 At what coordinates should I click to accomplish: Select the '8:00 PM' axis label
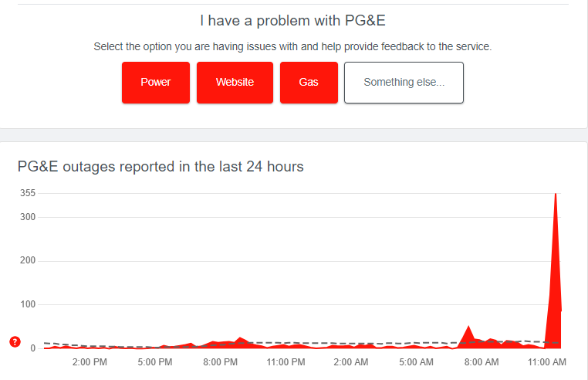(x=220, y=362)
